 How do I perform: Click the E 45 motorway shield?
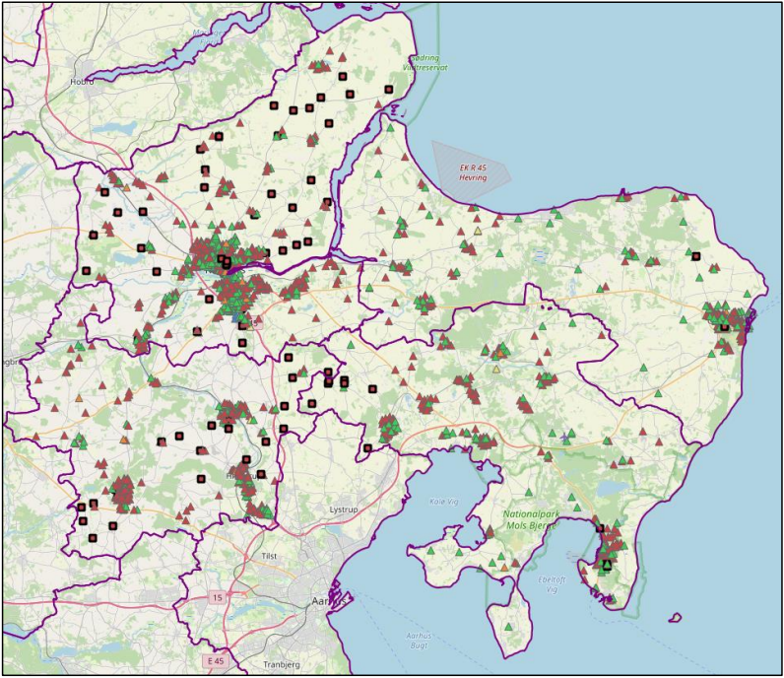click(x=217, y=660)
